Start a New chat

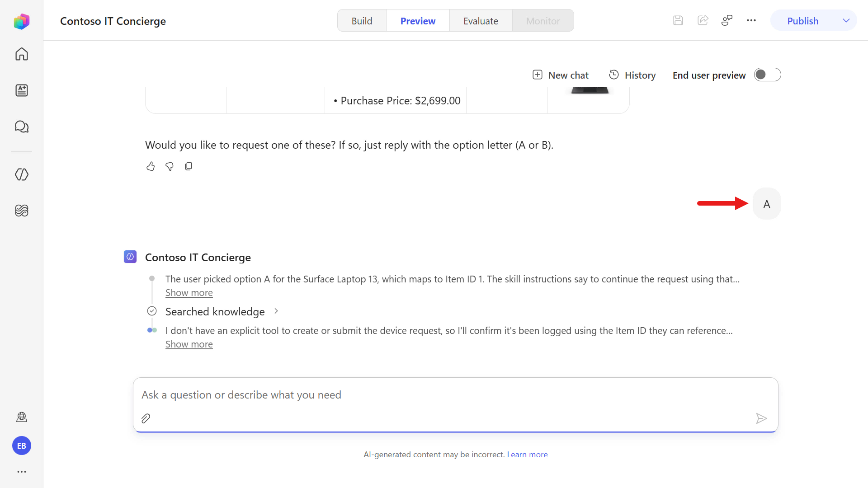tap(561, 75)
